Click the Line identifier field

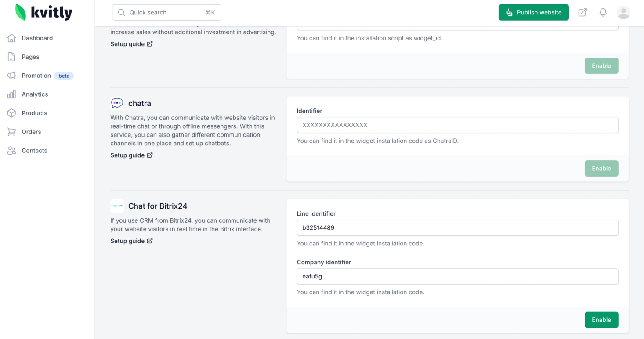(x=457, y=228)
